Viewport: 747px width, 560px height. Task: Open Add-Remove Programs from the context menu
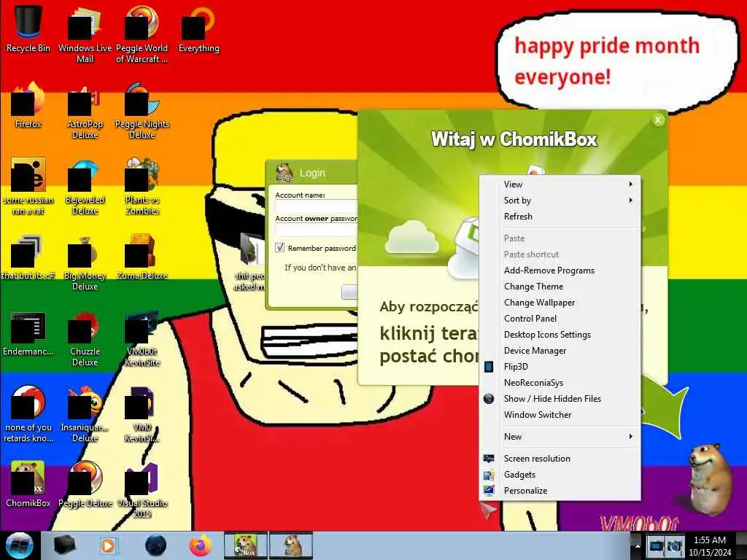(560, 271)
